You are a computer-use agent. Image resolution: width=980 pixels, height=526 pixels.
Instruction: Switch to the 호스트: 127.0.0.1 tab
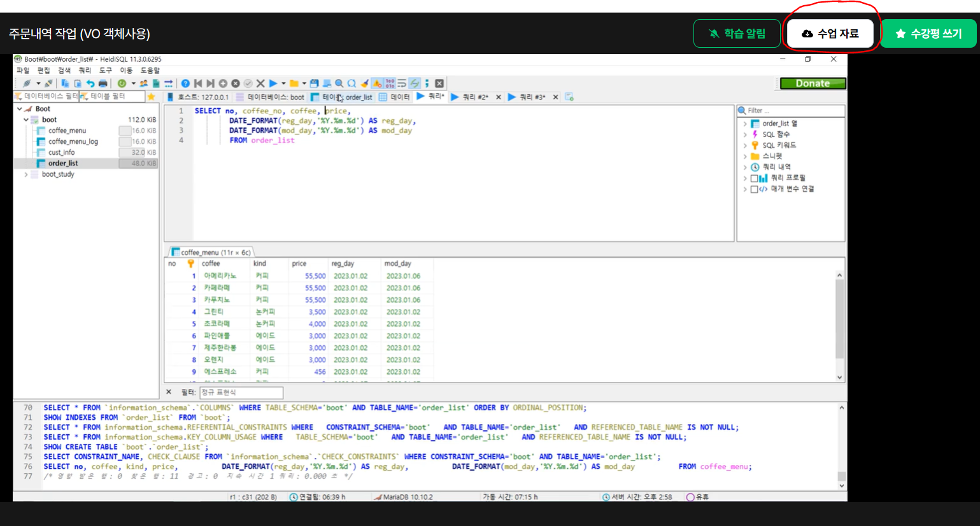198,97
